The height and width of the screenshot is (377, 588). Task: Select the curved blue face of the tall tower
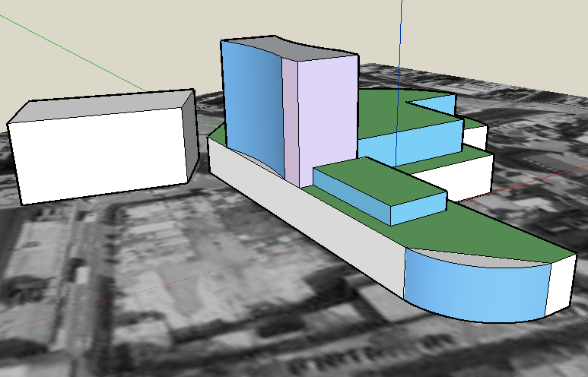coord(253,109)
